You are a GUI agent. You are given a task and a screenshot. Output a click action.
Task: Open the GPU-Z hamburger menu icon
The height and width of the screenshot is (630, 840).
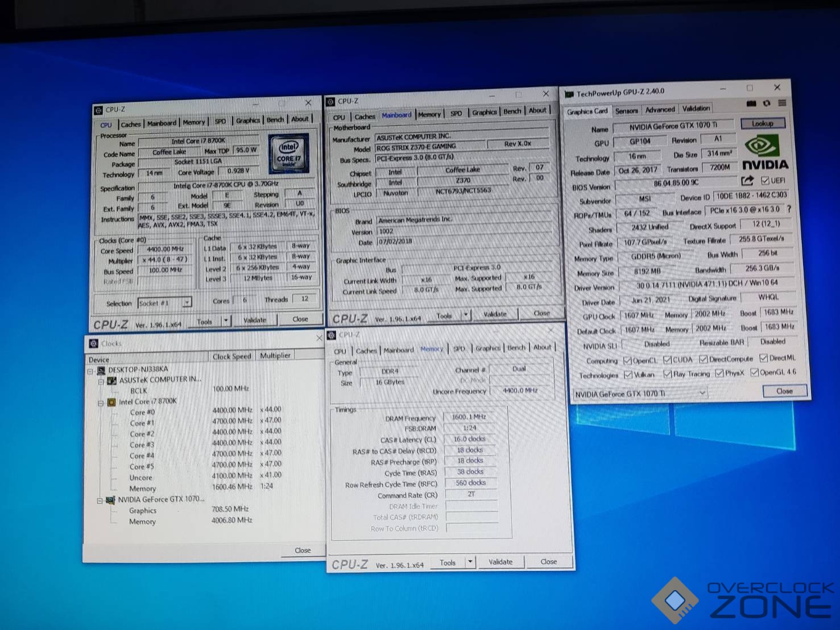(783, 103)
